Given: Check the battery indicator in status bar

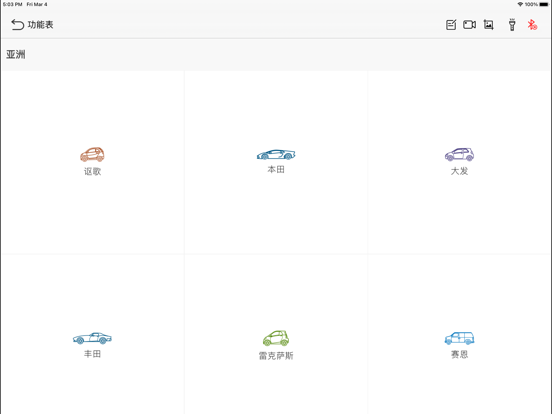Looking at the screenshot, I should coord(544,4).
